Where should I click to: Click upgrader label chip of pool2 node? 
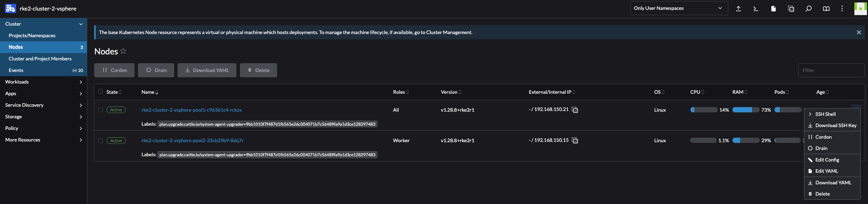pyautogui.click(x=267, y=154)
